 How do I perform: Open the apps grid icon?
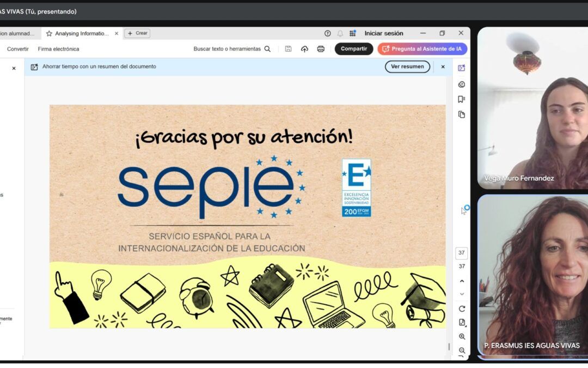352,33
